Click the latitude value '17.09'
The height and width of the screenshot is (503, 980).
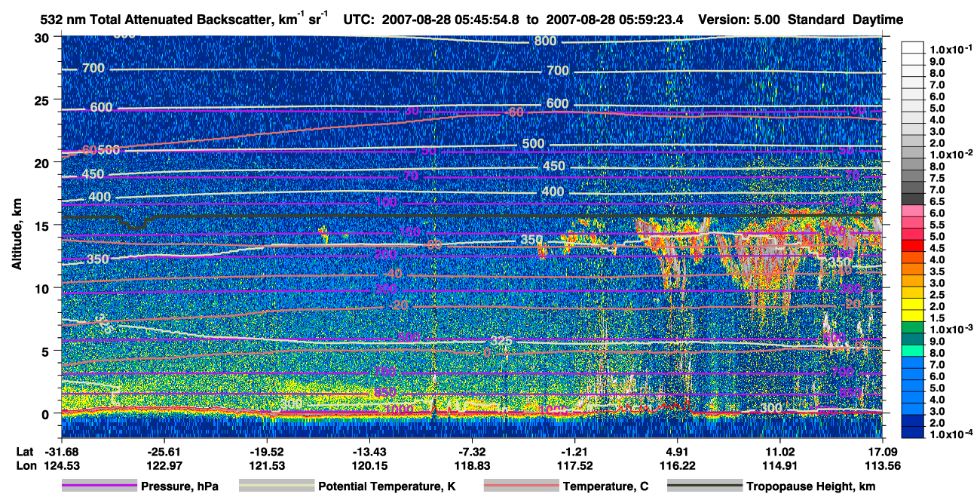pyautogui.click(x=882, y=451)
